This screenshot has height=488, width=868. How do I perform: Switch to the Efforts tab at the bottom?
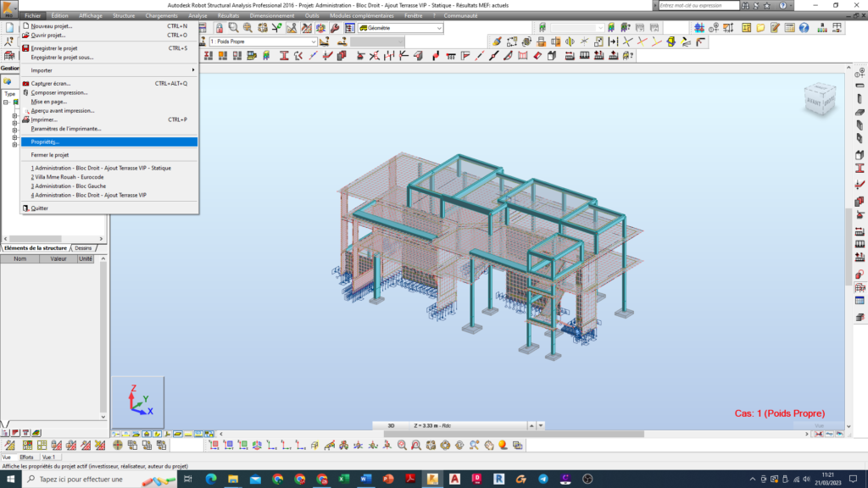[27, 457]
